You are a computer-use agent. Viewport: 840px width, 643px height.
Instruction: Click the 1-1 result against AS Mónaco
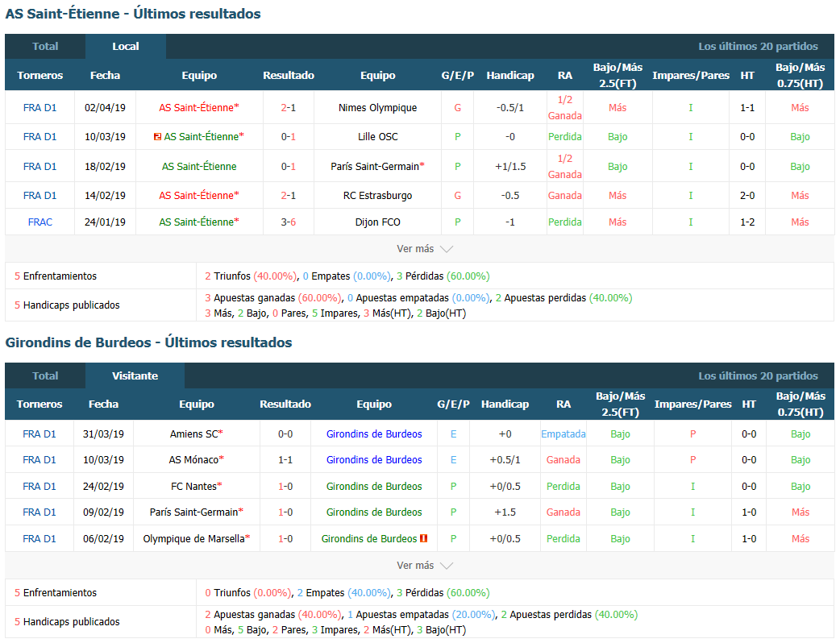(x=285, y=460)
